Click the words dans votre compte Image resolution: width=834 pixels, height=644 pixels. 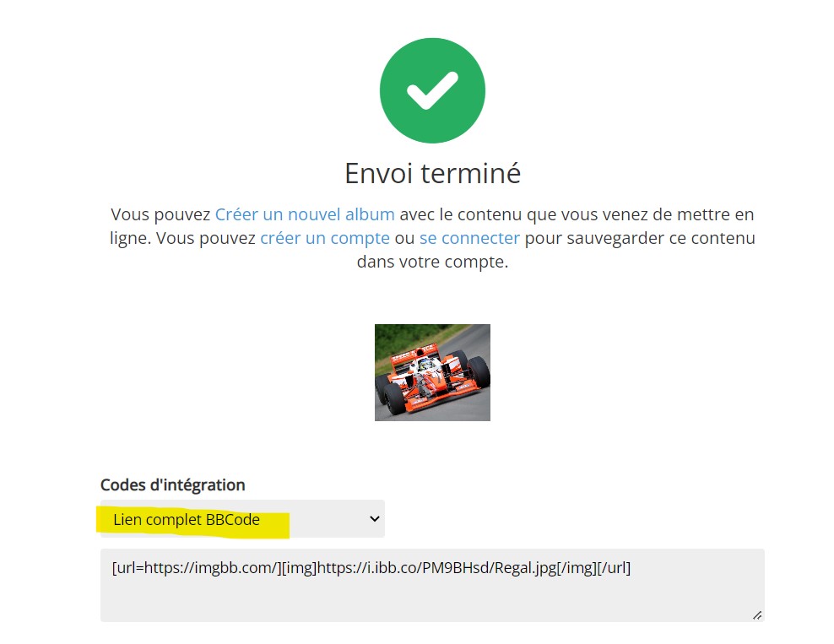[432, 262]
